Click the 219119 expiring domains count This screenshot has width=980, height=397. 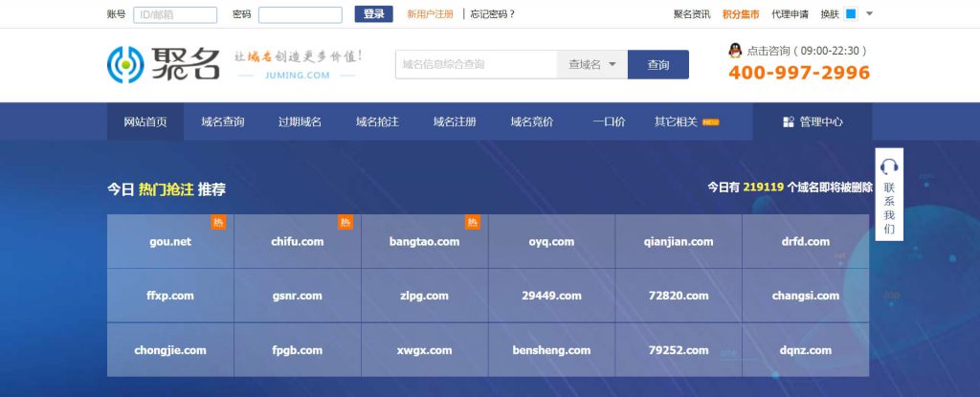click(763, 187)
